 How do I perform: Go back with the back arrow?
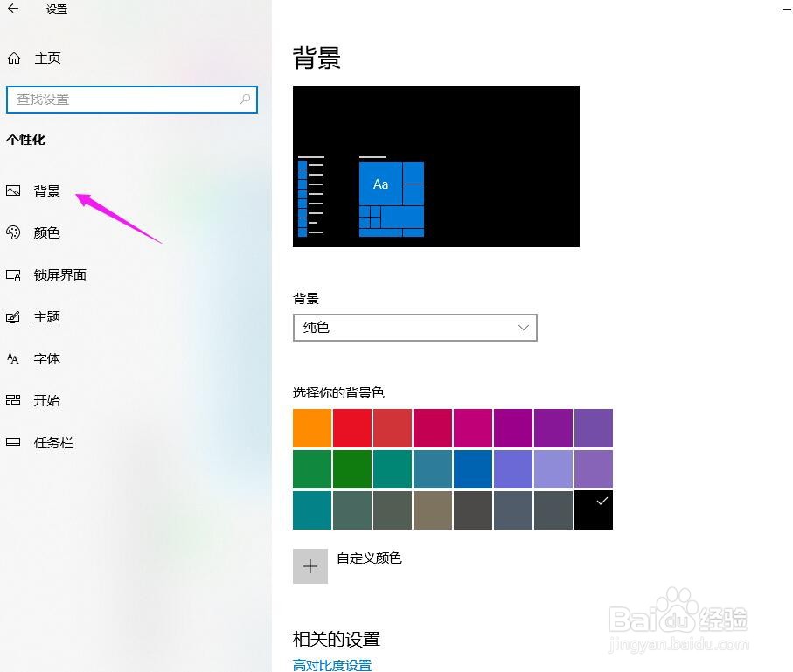point(13,9)
